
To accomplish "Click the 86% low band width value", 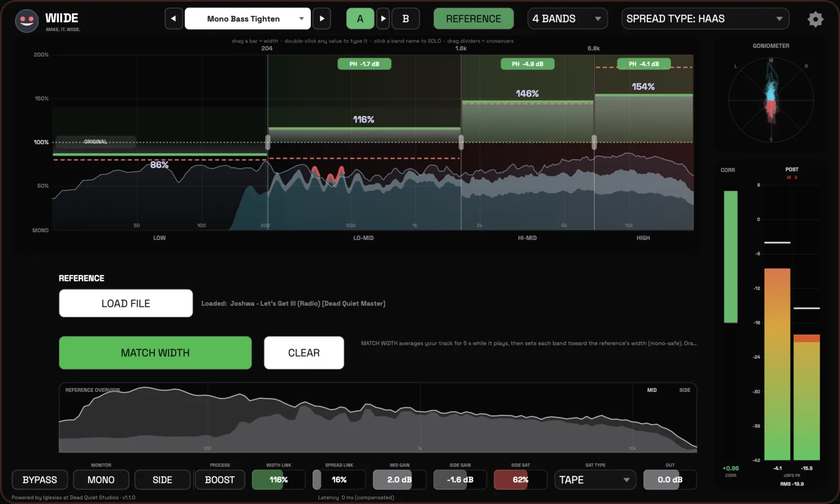I will (159, 165).
